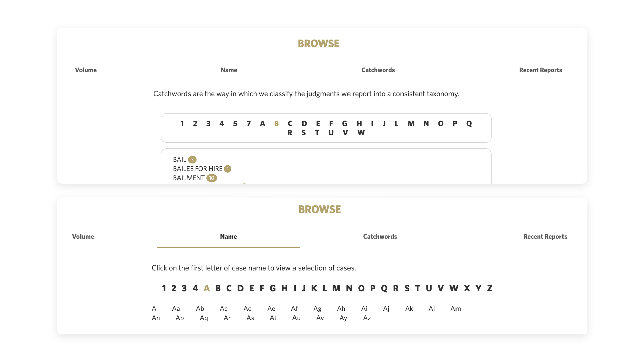Select letter X in case name index

467,288
